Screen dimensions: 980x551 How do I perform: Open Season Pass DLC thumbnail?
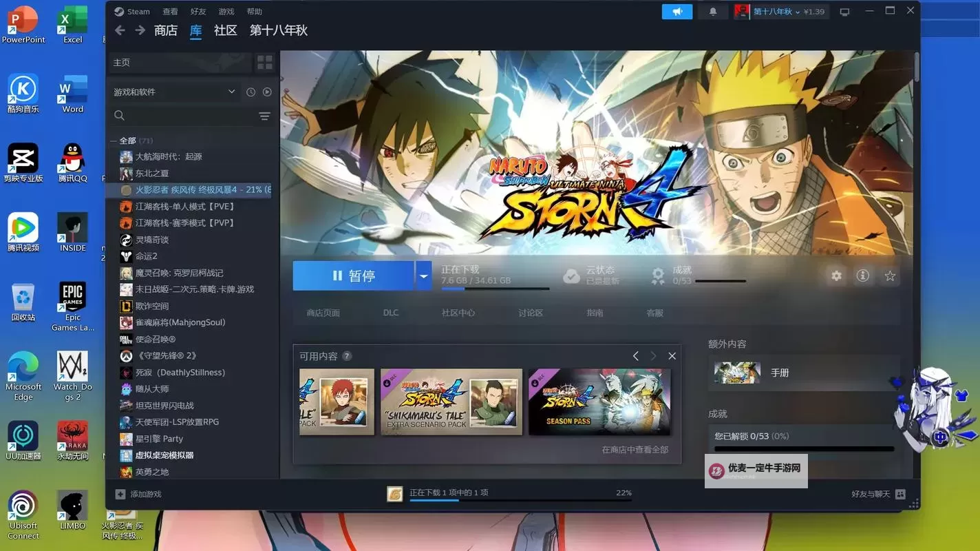click(x=599, y=402)
